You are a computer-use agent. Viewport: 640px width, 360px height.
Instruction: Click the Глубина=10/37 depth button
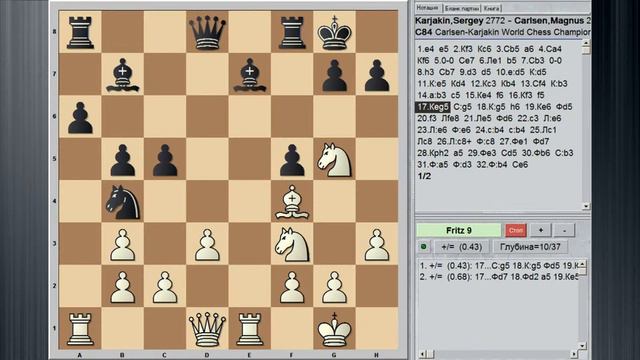click(x=530, y=247)
